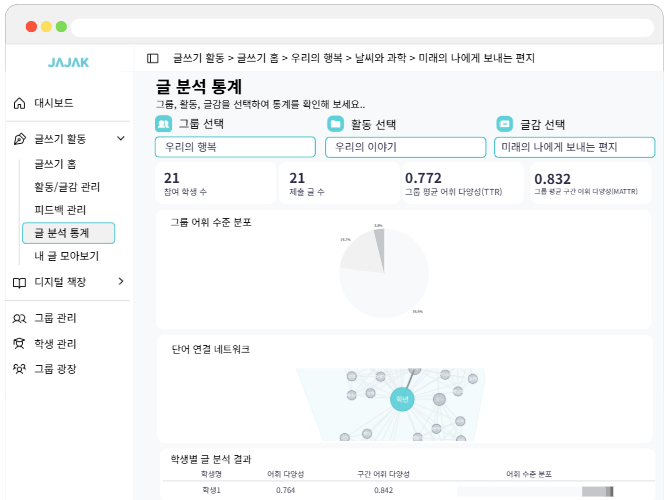The image size is (665, 500).
Task: Click the green maximize window button
Action: tap(61, 27)
